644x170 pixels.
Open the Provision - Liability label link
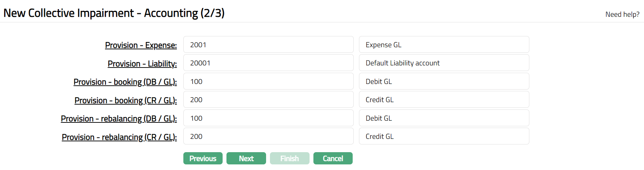pos(142,64)
